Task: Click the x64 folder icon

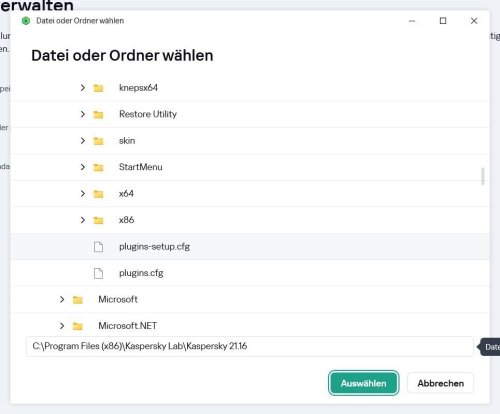Action: tap(98, 194)
